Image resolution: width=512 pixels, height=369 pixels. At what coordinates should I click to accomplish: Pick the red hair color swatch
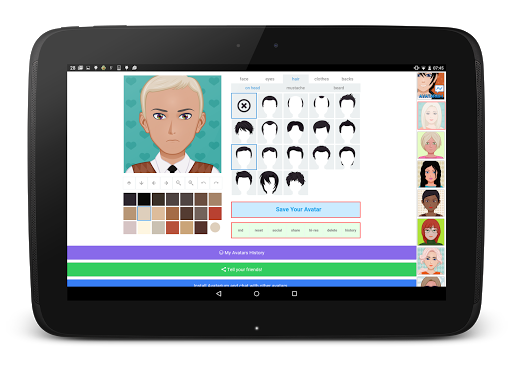(215, 213)
